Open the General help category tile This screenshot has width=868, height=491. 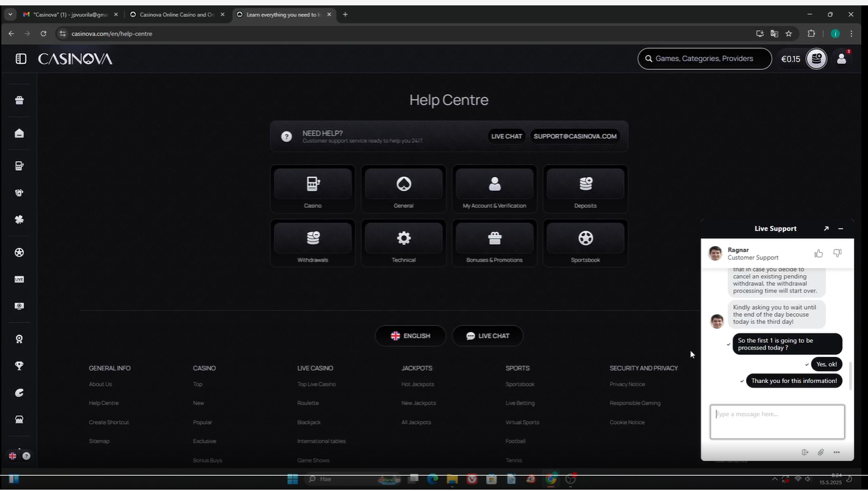404,188
